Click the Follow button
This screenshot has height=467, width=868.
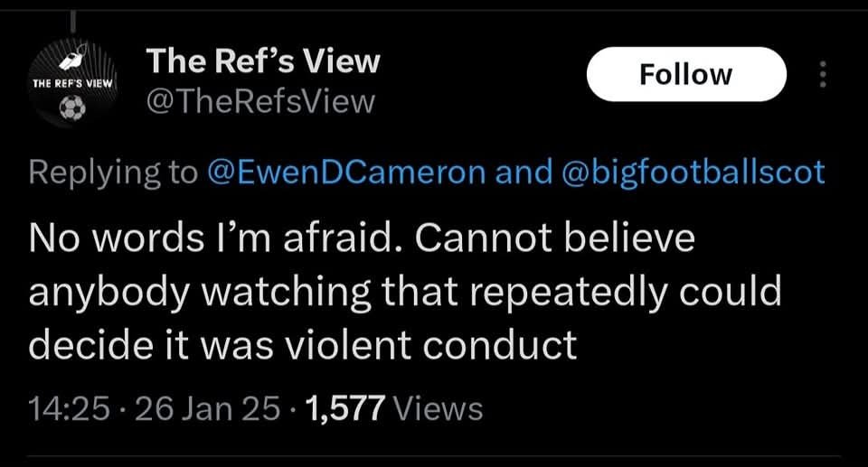[x=686, y=74]
